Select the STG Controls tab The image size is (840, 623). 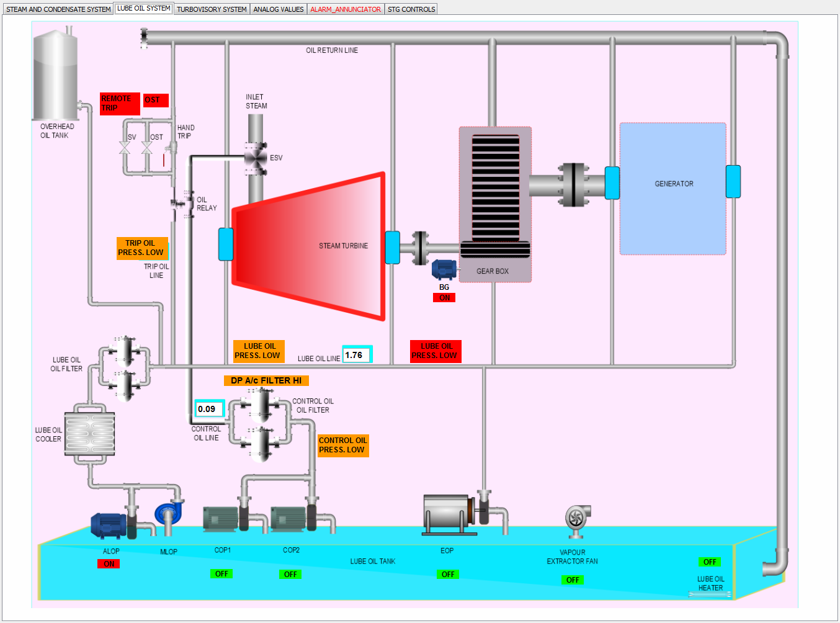click(x=411, y=9)
